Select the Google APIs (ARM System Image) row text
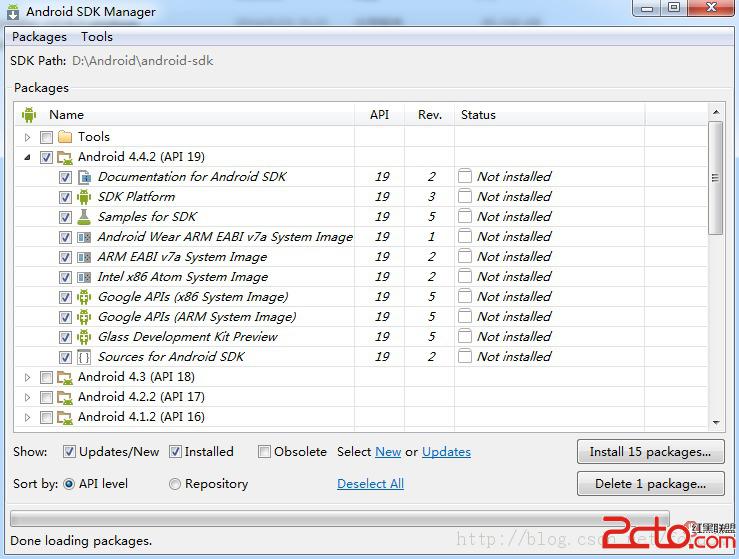 (x=197, y=317)
